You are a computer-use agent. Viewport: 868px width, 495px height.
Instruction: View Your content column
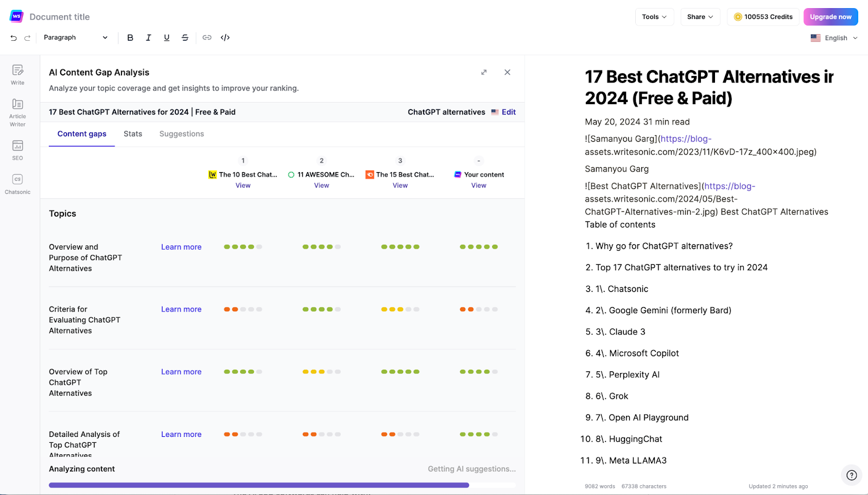479,186
